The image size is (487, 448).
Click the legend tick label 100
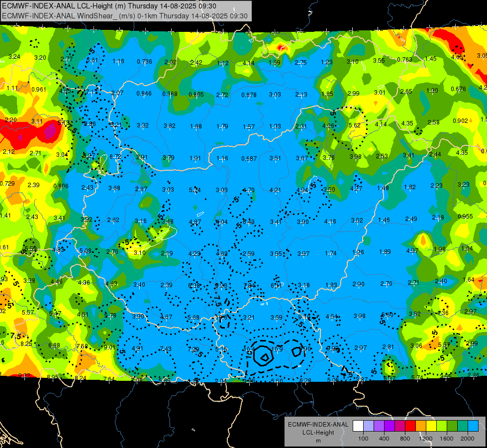[x=363, y=439]
